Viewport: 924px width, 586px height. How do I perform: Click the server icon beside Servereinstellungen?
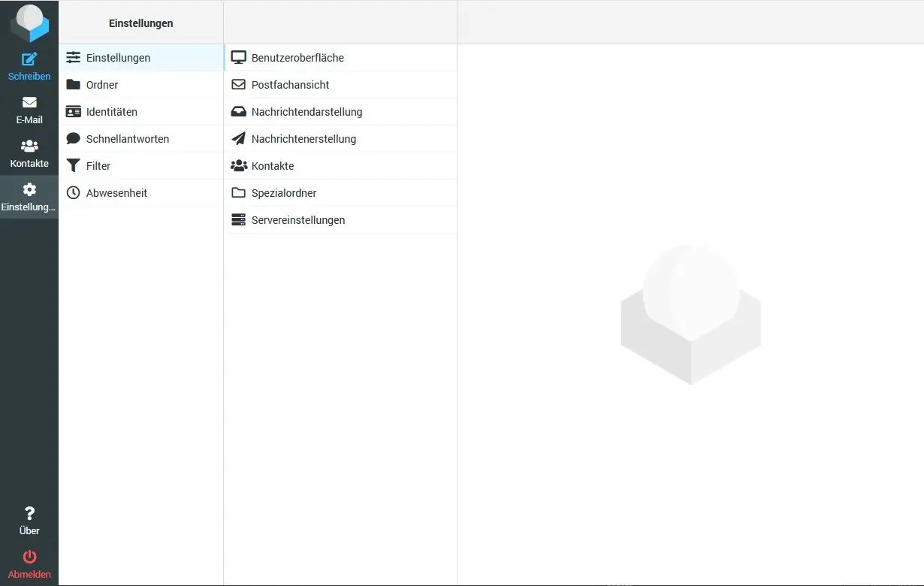click(x=239, y=220)
